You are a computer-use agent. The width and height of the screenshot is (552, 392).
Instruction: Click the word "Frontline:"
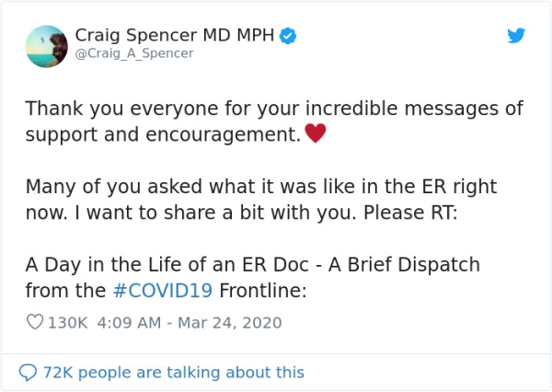269,289
